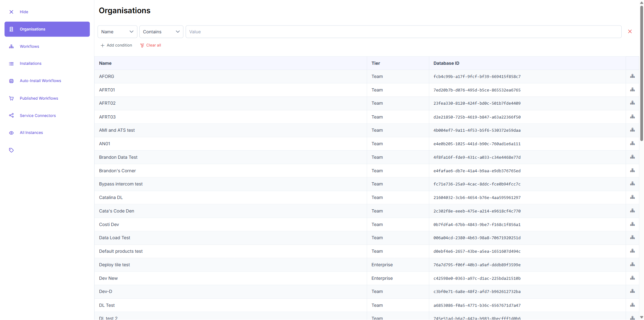
Task: Select the AFRT02 organisation name
Action: (x=107, y=103)
